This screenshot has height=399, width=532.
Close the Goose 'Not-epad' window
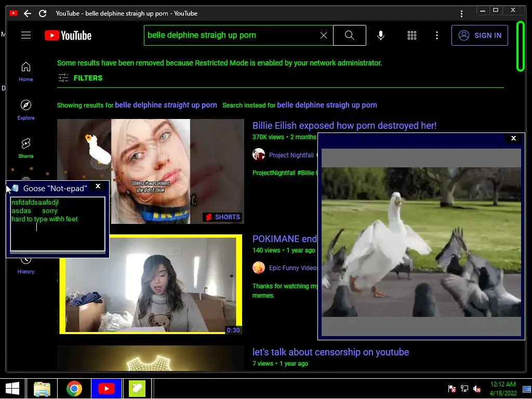[98, 187]
